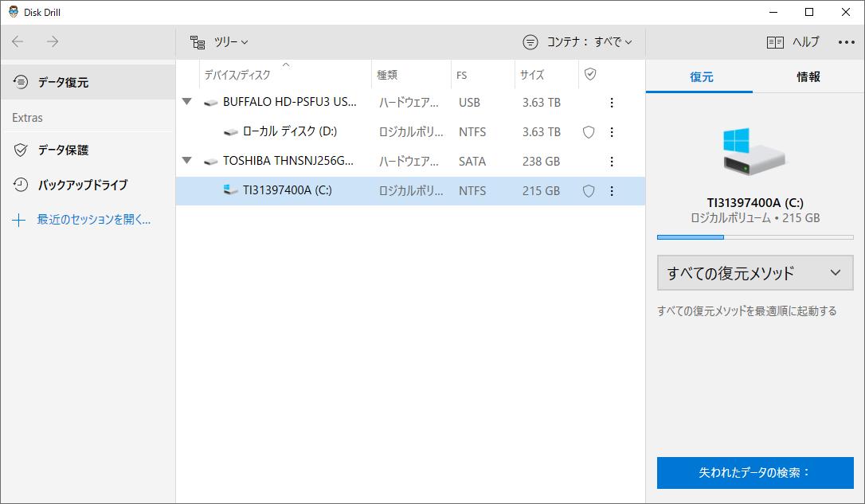The image size is (865, 504).
Task: Open the ツリー view dropdown
Action: coord(231,42)
